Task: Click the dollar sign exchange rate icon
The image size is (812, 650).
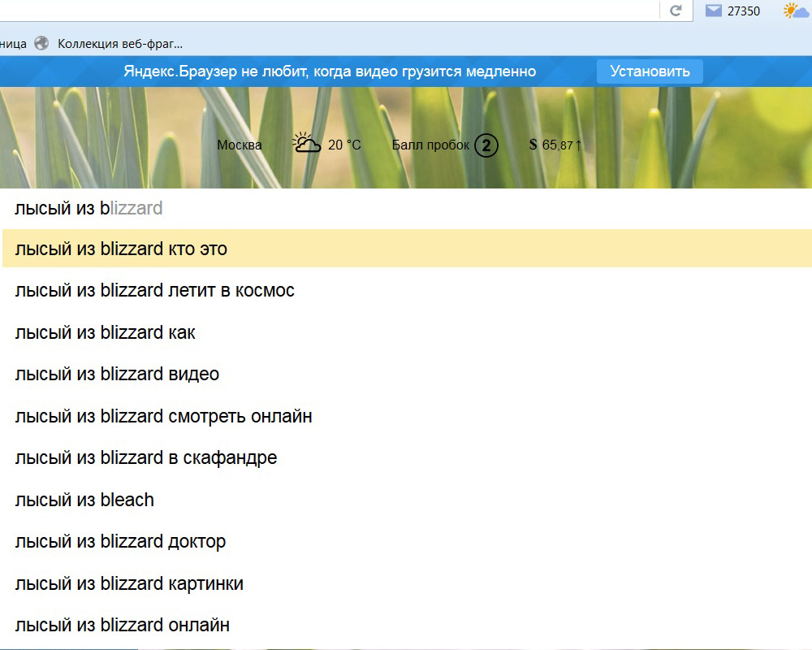Action: tap(533, 145)
